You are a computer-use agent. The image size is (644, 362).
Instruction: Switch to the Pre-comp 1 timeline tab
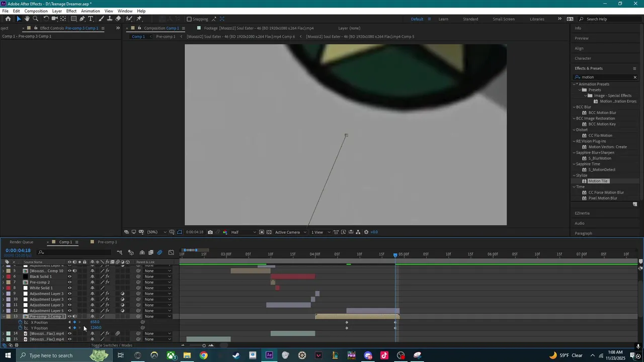[107, 242]
